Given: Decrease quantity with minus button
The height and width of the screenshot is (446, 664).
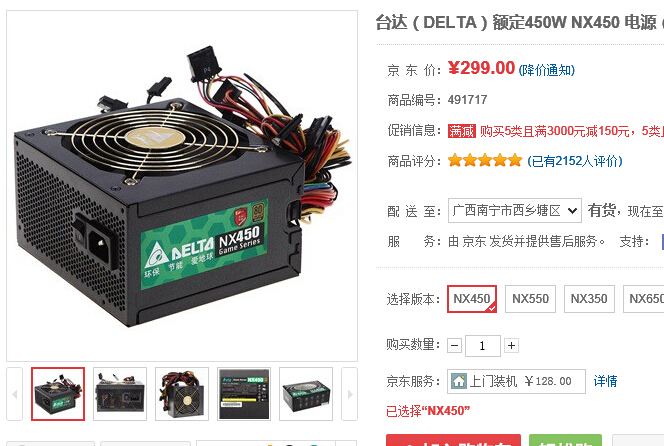Looking at the screenshot, I should (454, 346).
